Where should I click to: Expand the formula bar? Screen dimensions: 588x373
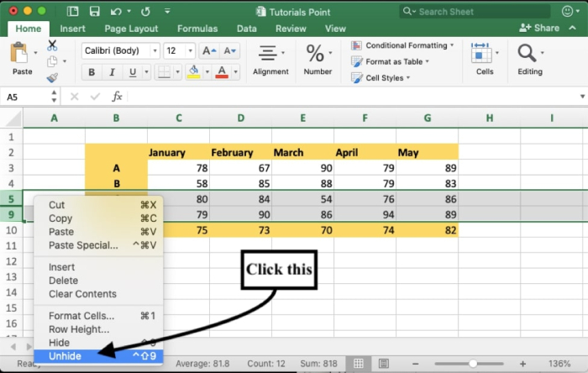click(x=582, y=97)
